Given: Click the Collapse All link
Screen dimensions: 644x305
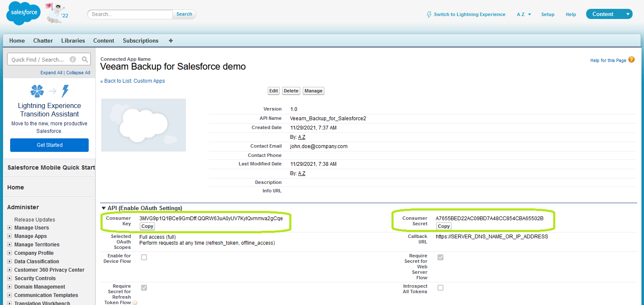Looking at the screenshot, I should click(x=78, y=73).
